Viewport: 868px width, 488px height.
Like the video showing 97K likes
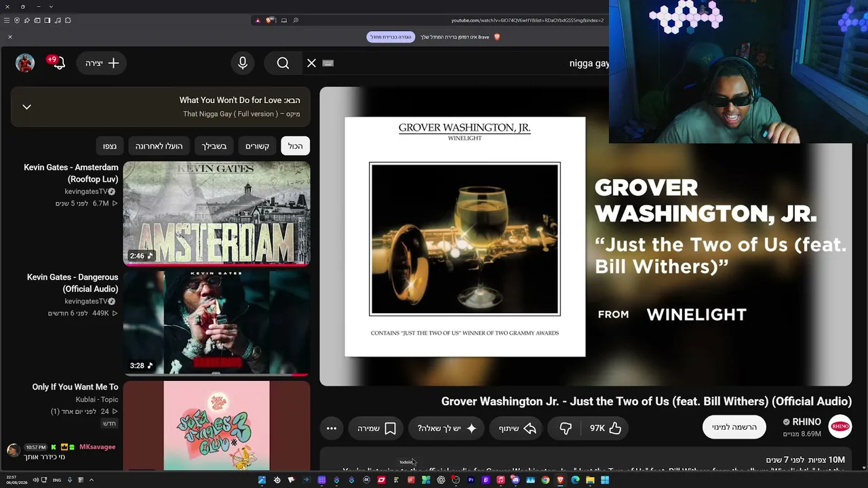[x=606, y=428]
